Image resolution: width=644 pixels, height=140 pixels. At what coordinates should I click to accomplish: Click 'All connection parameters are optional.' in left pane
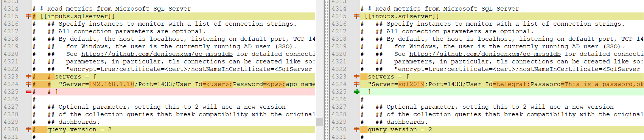coord(132,31)
